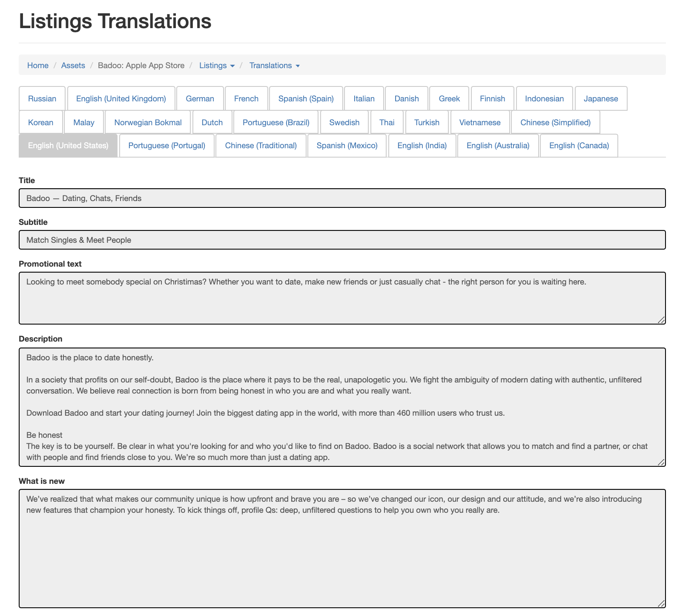The width and height of the screenshot is (700, 615).
Task: Select the Japanese tab
Action: (x=601, y=98)
